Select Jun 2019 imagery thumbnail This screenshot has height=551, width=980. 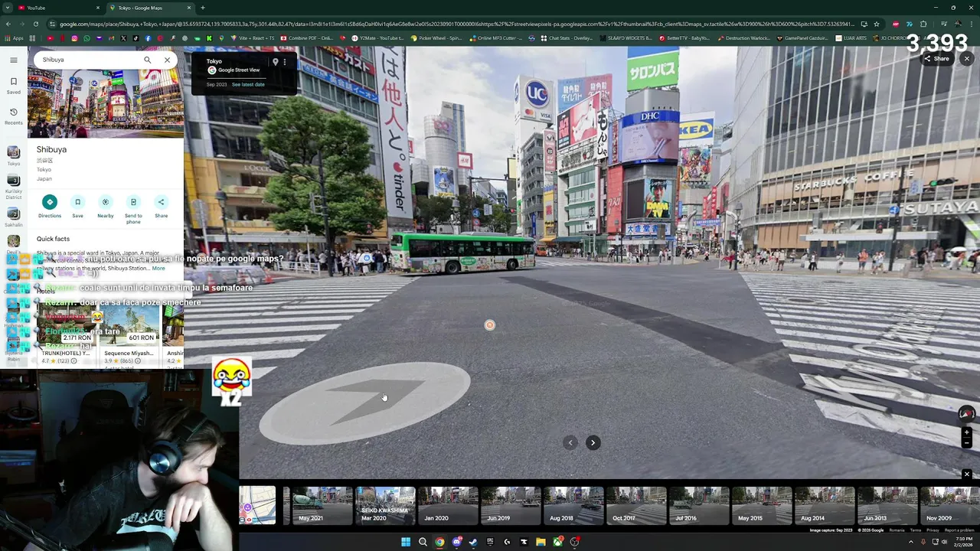(511, 505)
